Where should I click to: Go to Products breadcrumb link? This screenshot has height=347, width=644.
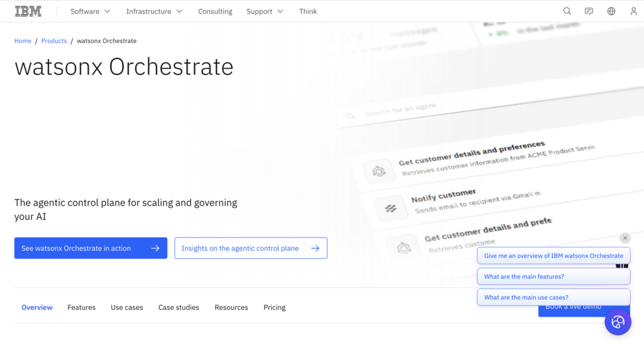[x=54, y=41]
